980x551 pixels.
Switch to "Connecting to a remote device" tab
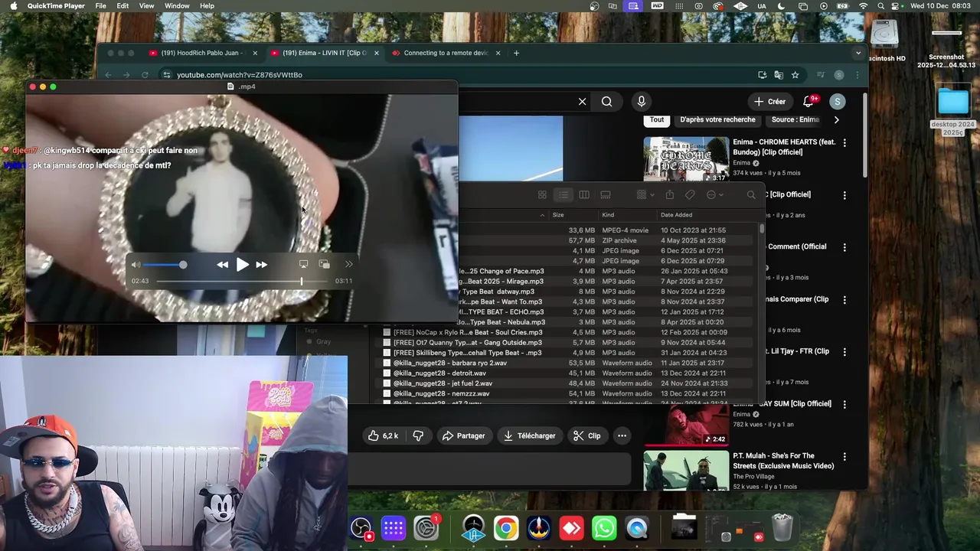pyautogui.click(x=446, y=53)
